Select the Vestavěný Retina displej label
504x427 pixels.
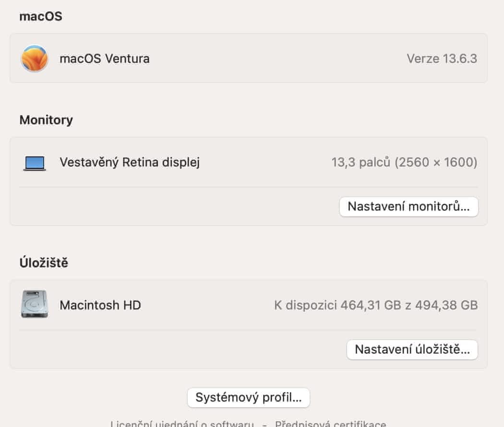[130, 162]
